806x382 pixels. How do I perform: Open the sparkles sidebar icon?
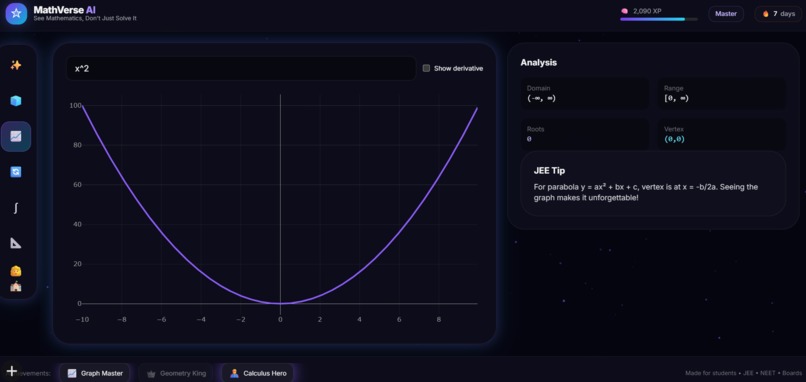(16, 65)
